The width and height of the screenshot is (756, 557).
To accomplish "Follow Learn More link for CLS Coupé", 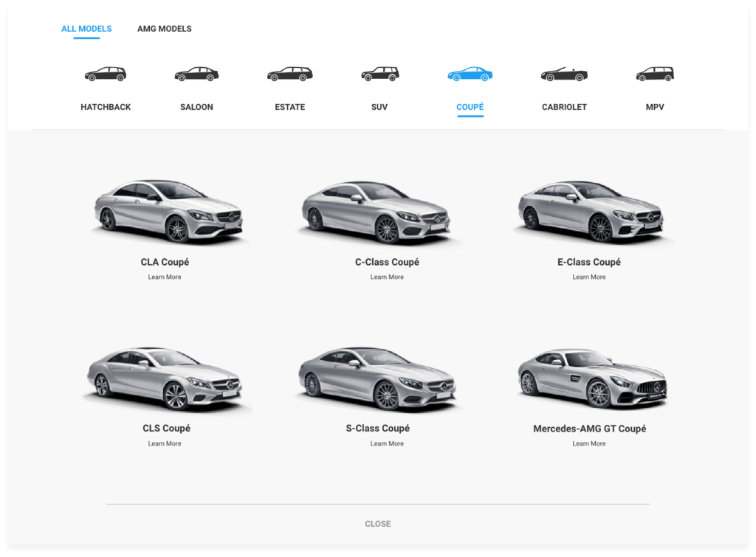I will tap(165, 444).
